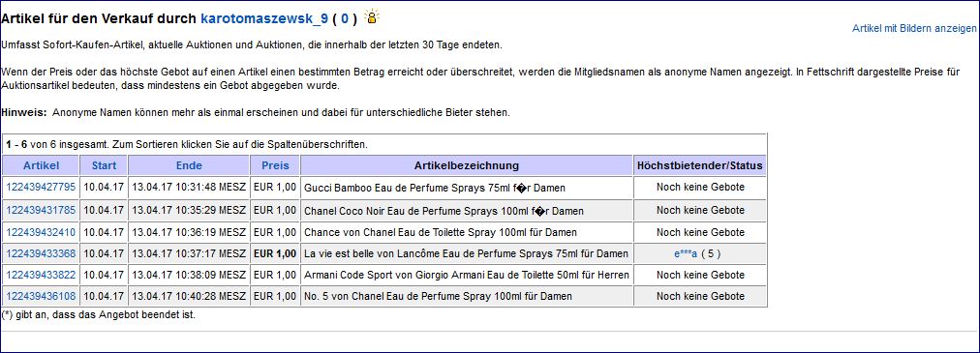Image resolution: width=980 pixels, height=353 pixels.
Task: Sort table by Artikel column header
Action: pyautogui.click(x=42, y=165)
